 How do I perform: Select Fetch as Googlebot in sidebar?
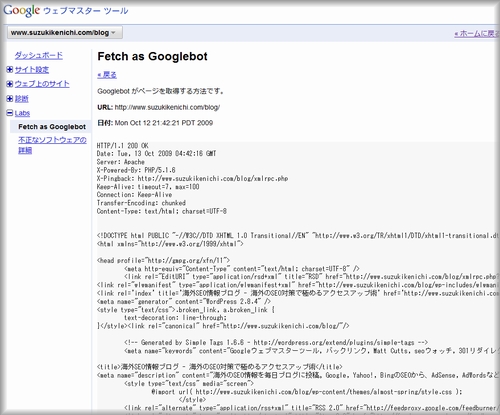click(x=52, y=127)
